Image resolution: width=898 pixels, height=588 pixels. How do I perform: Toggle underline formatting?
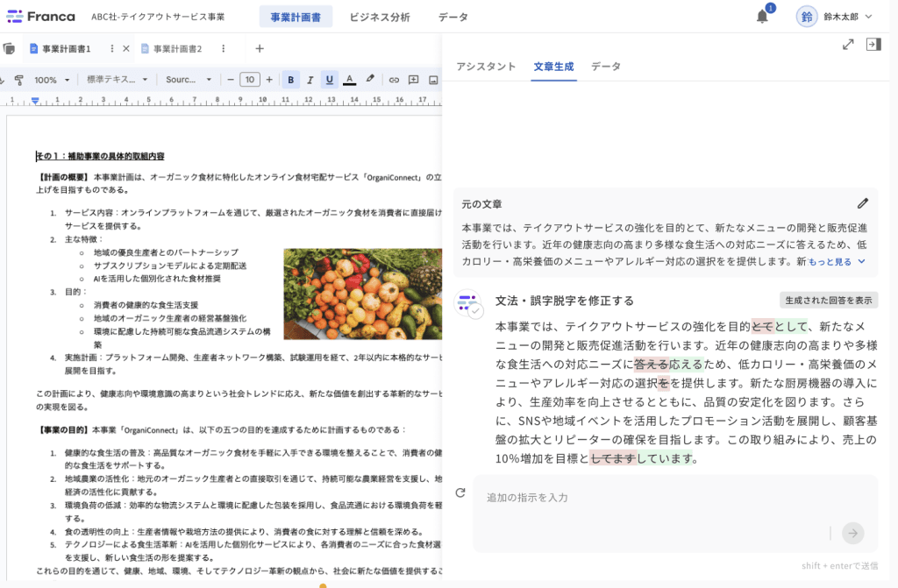point(329,79)
